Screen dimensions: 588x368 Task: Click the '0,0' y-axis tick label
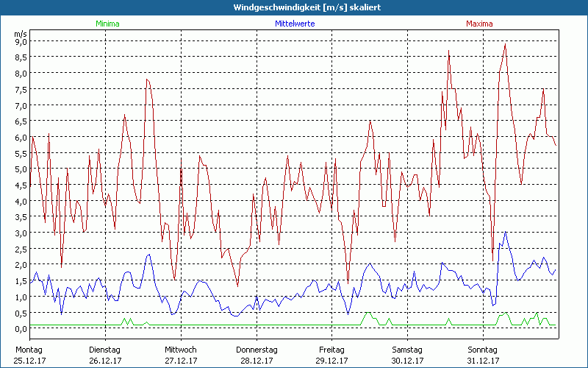(x=21, y=328)
